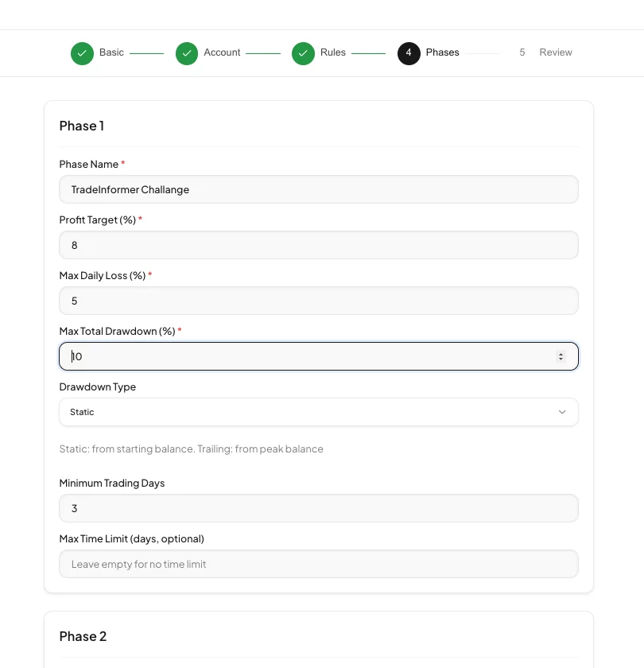Click the Max Daily Loss input field

coord(318,301)
